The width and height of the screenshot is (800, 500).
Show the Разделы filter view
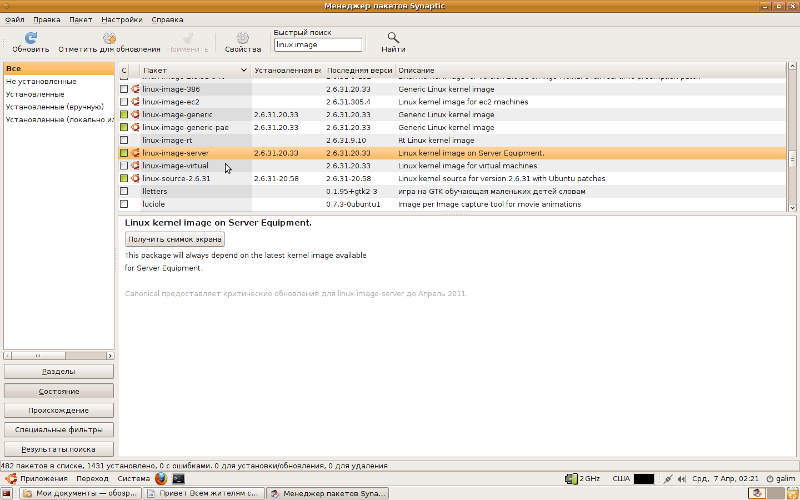tap(59, 371)
